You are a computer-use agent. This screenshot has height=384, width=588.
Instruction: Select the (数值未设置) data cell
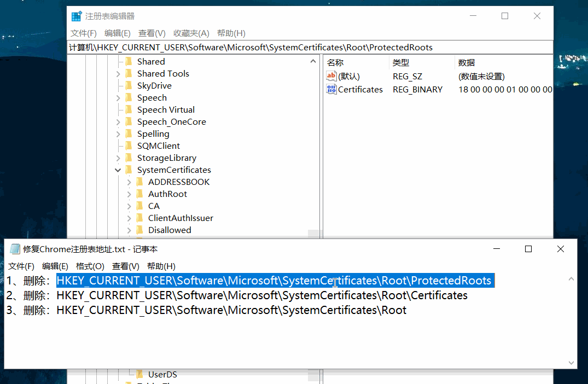pos(481,77)
